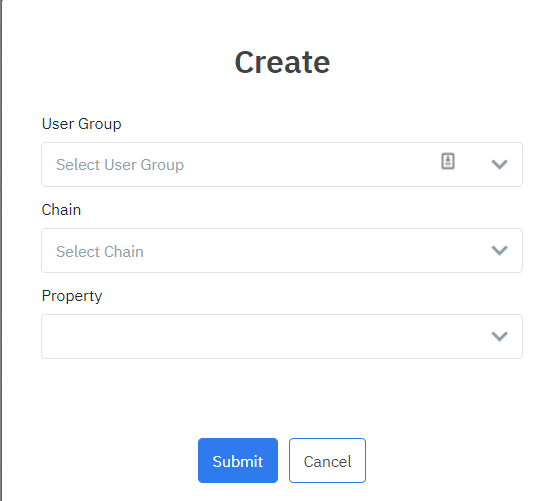This screenshot has height=501, width=558.
Task: Click the dialog's left border edge
Action: [1, 250]
